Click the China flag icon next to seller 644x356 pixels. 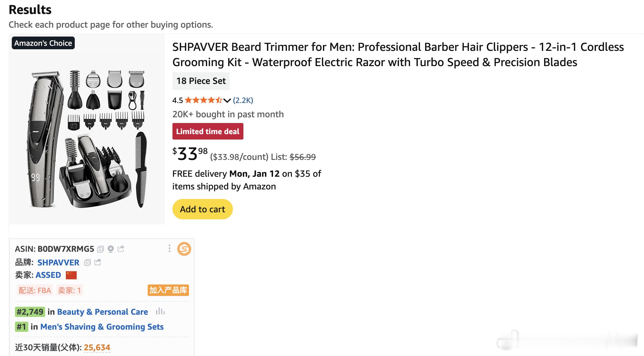coord(71,275)
